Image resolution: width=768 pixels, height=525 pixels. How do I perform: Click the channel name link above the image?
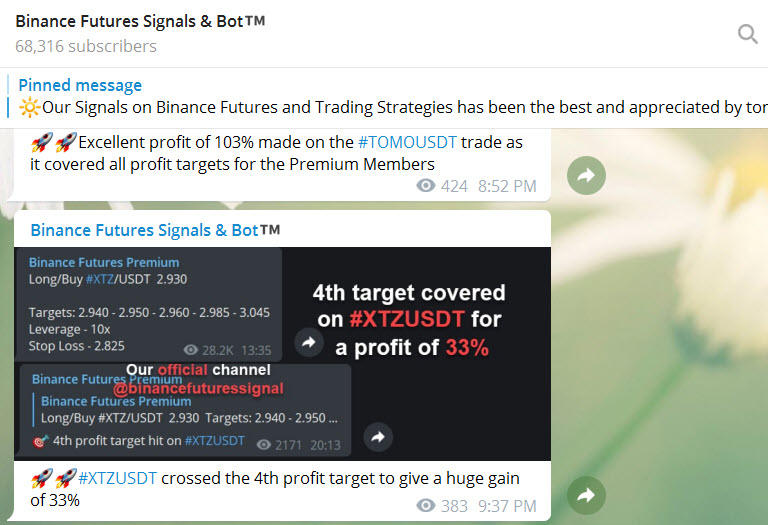point(144,230)
